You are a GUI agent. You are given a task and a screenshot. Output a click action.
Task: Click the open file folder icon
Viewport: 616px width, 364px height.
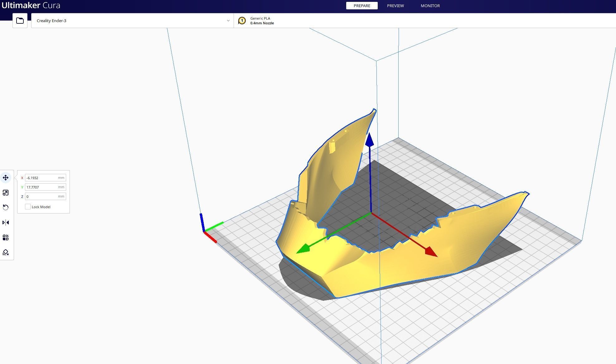20,21
